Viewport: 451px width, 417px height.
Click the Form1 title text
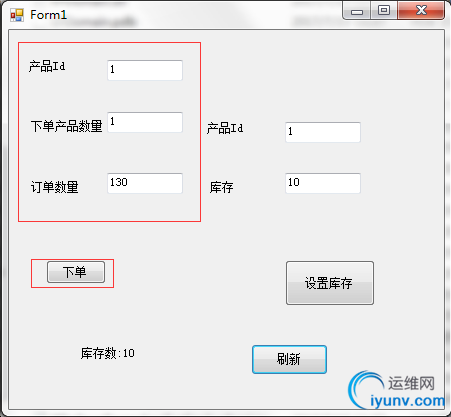pos(48,15)
